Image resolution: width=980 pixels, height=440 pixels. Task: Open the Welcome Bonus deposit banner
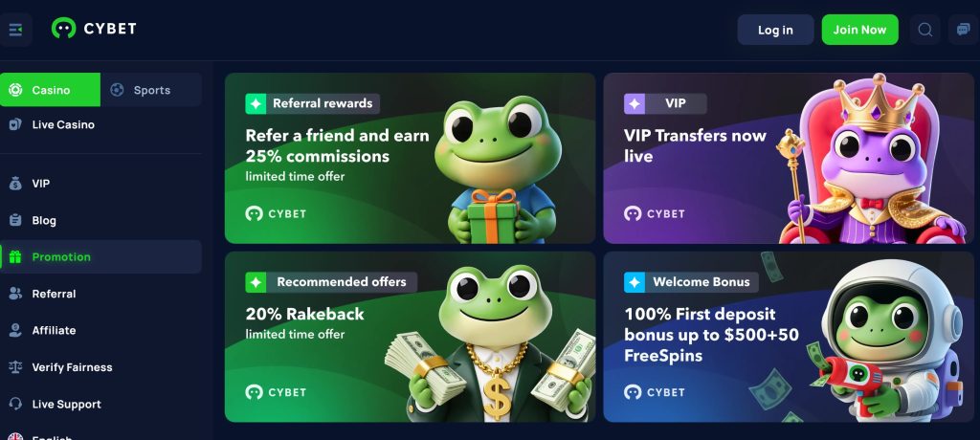pos(789,337)
